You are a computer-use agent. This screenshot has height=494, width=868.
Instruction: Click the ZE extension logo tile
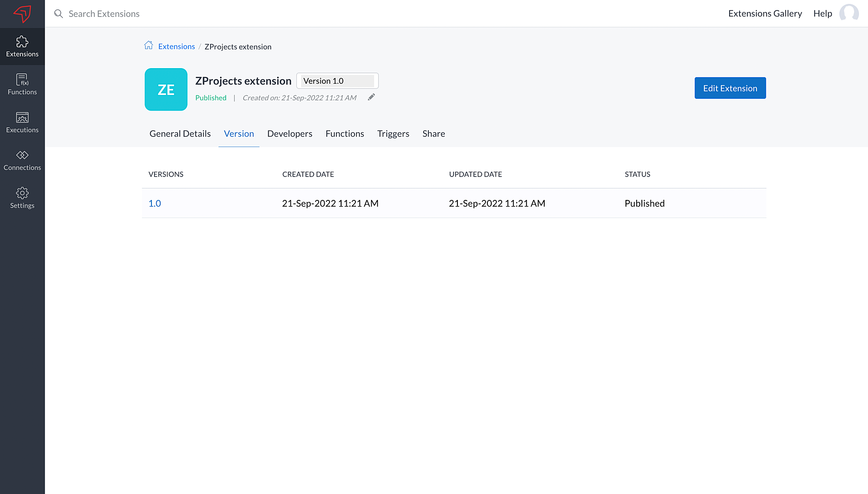[166, 89]
